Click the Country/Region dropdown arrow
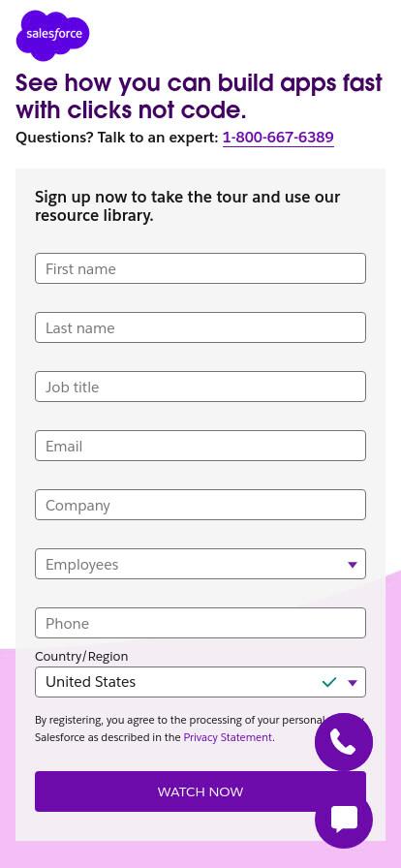Screen dimensions: 401x868 353,683
